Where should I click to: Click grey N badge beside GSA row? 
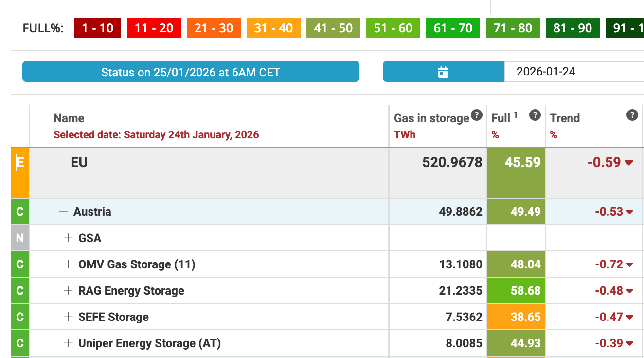[20, 238]
